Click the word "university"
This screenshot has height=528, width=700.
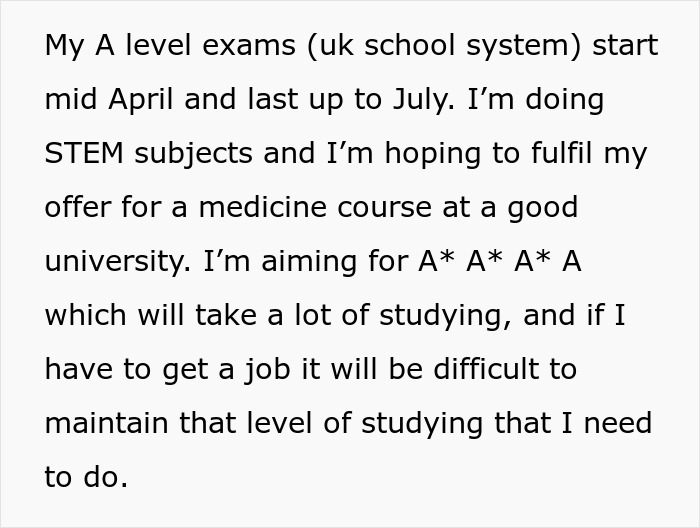tap(119, 262)
